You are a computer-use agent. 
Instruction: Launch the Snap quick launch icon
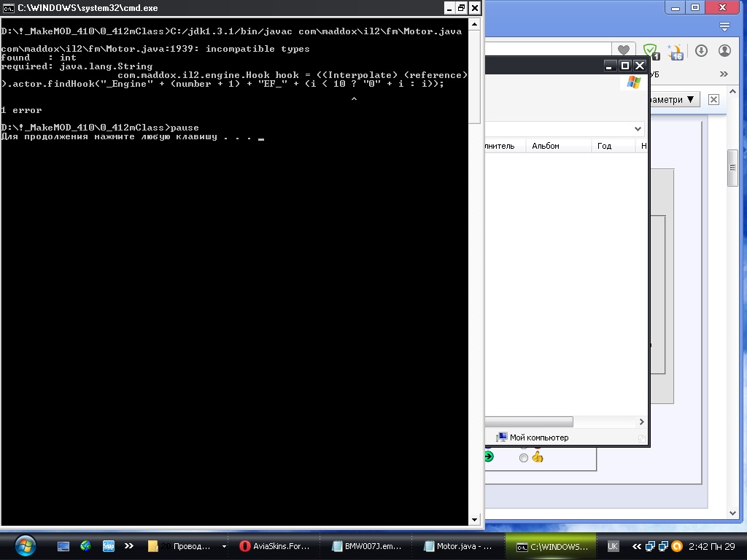(109, 546)
